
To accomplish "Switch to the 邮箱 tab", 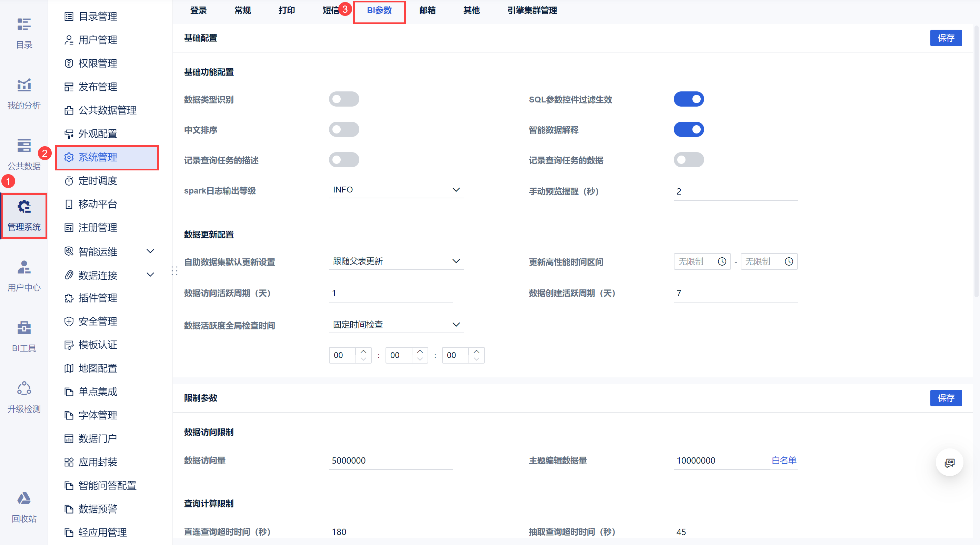I will tap(427, 10).
